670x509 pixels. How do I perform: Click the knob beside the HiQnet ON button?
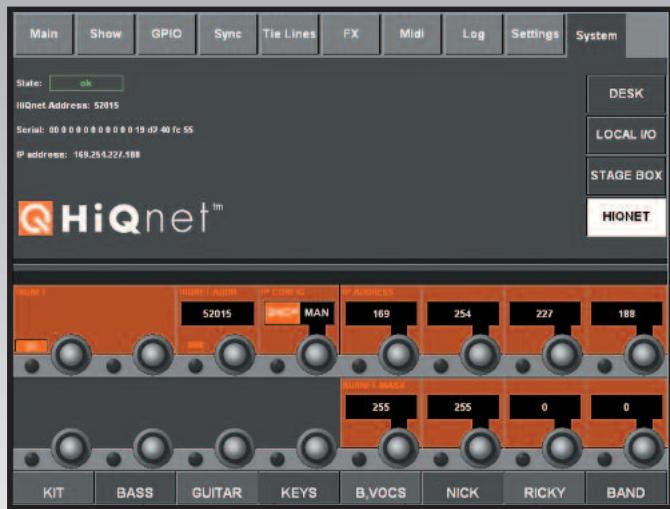tap(71, 355)
